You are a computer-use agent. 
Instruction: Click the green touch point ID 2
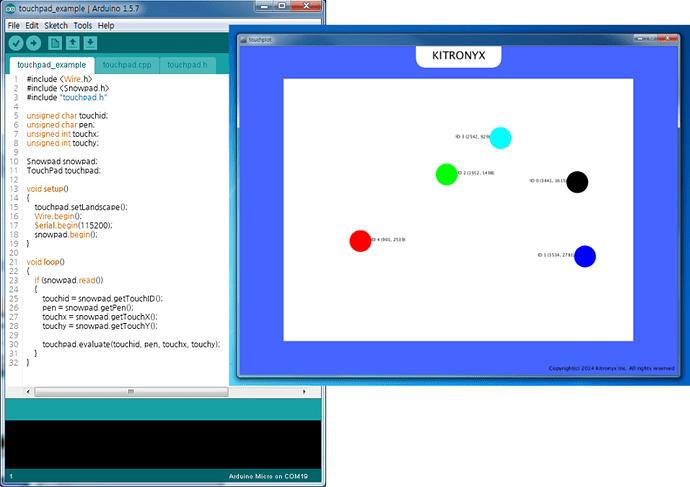click(447, 175)
